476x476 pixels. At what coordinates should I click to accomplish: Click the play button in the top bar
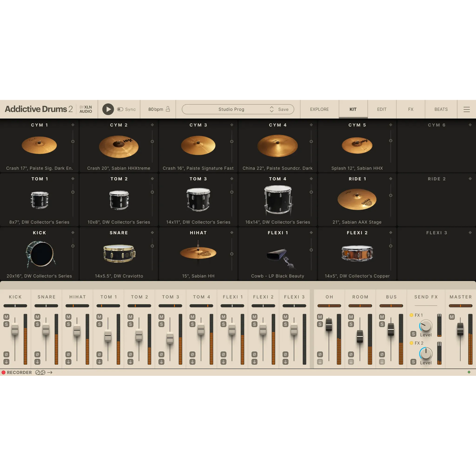pyautogui.click(x=108, y=109)
